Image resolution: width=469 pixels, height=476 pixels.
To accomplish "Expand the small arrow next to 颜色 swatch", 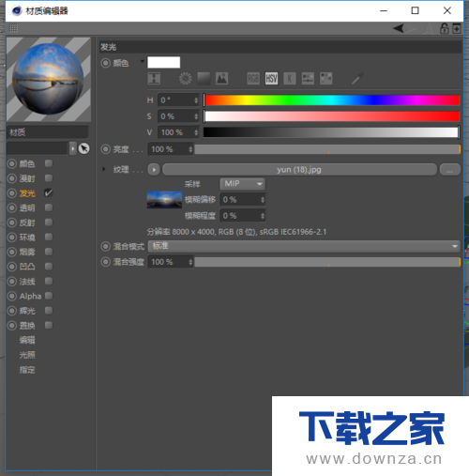I will pos(143,61).
